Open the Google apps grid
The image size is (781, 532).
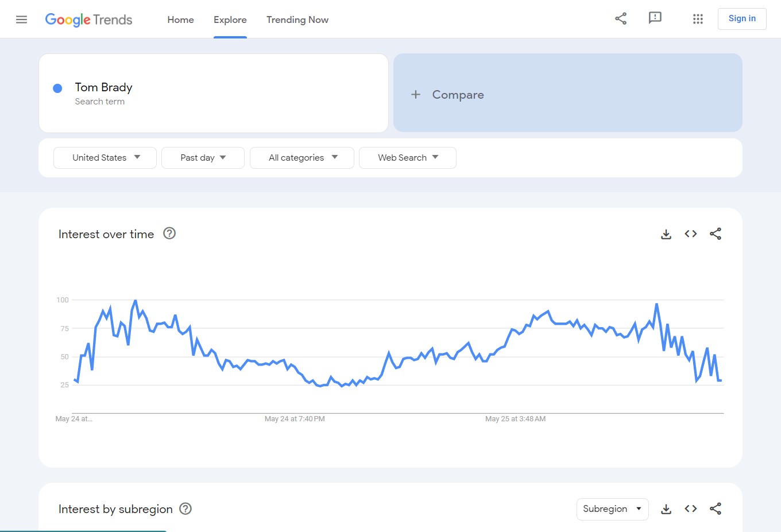click(x=698, y=19)
